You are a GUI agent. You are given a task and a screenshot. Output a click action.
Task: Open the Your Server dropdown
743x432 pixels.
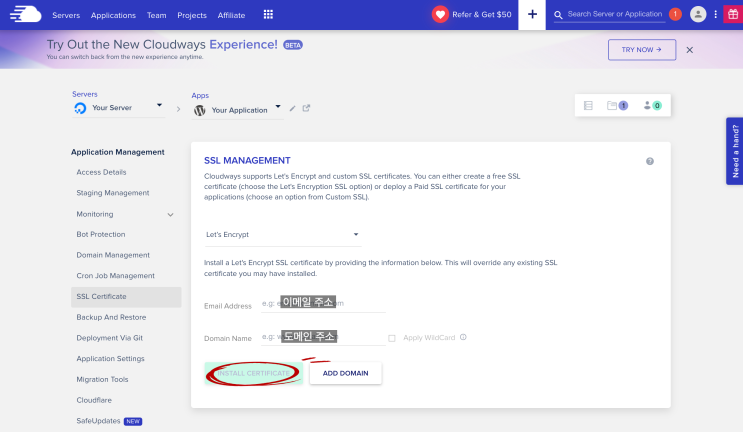tap(118, 108)
